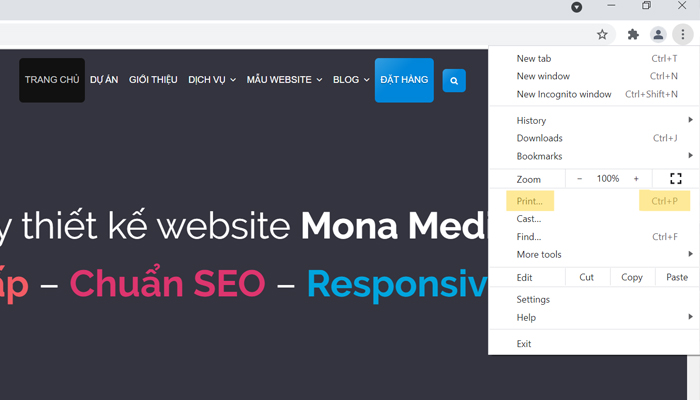Open a New Incognito window
This screenshot has width=700, height=400.
(594, 94)
